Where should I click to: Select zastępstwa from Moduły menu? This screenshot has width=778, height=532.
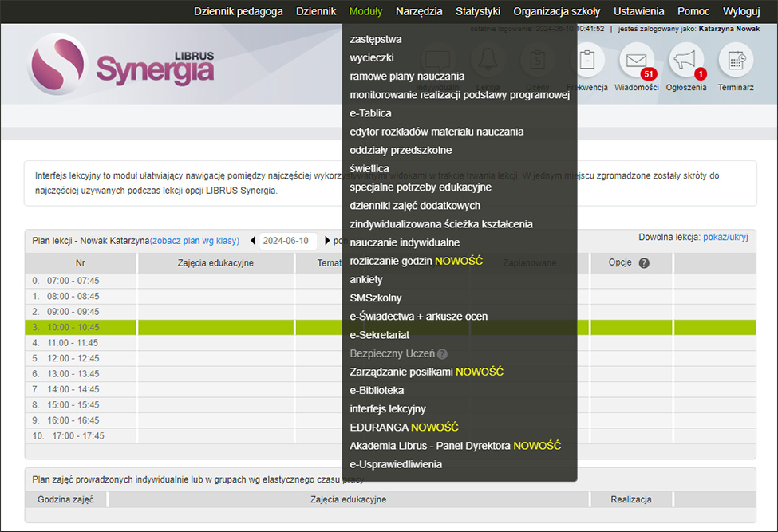tap(376, 38)
